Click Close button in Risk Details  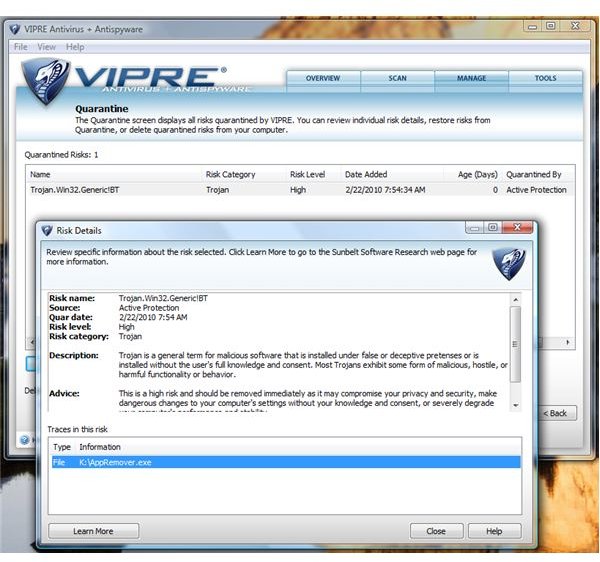coord(436,531)
